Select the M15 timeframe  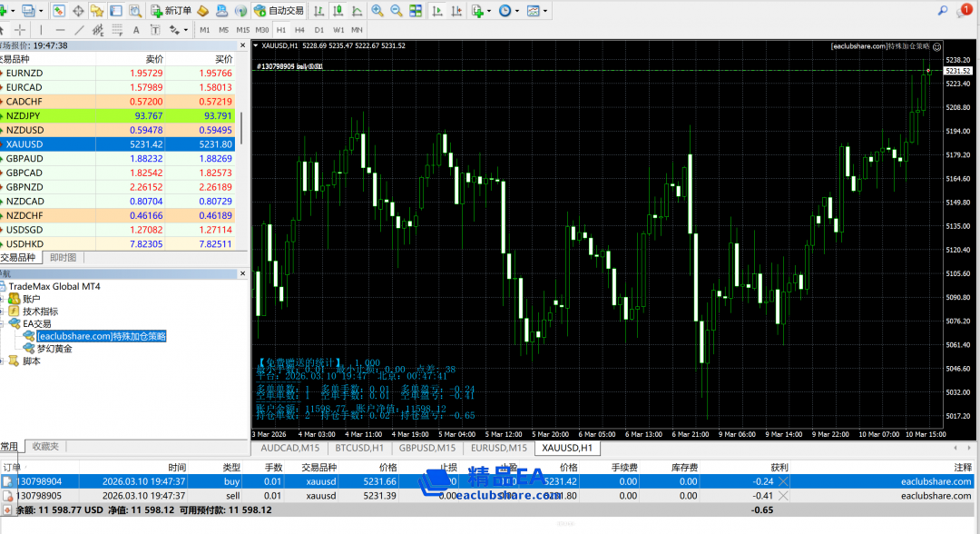tap(242, 30)
